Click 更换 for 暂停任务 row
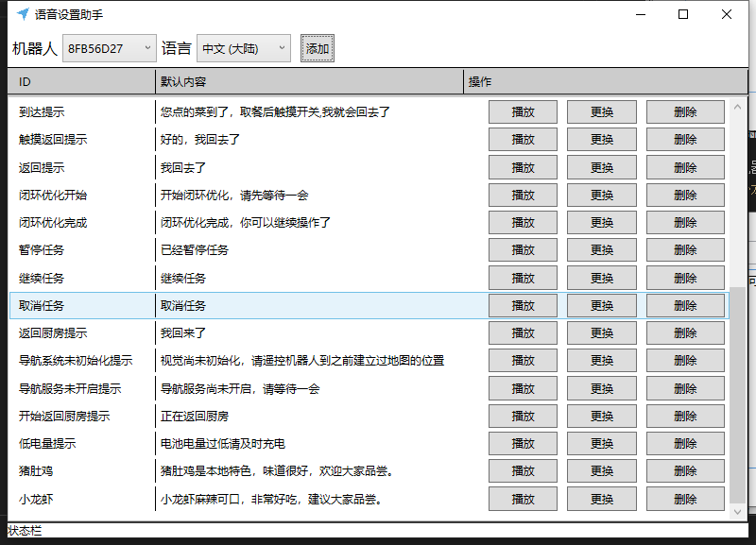Viewport: 756px width, 545px height. click(x=602, y=250)
